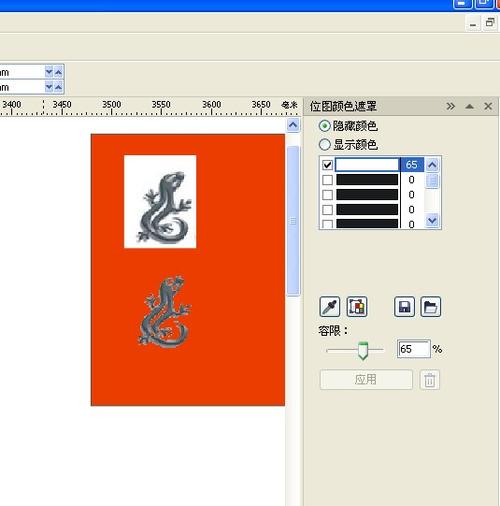The image size is (500, 506).
Task: Click the down arrow in the color list scrollbar
Action: point(432,220)
